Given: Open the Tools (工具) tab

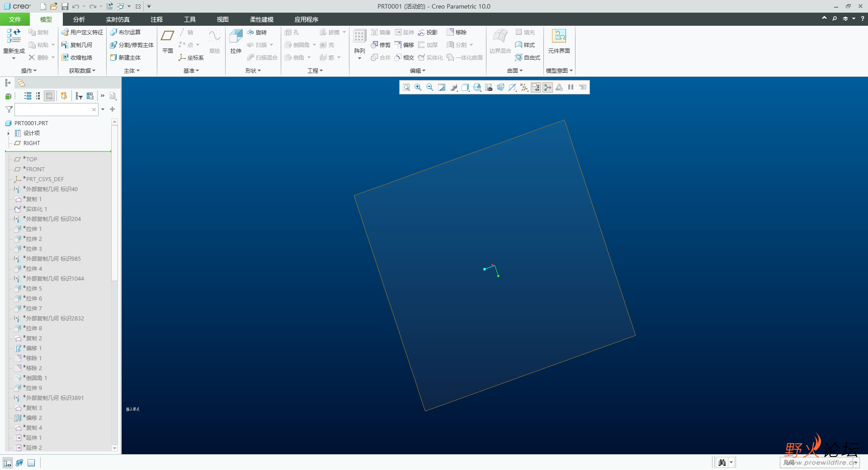Looking at the screenshot, I should (x=190, y=19).
